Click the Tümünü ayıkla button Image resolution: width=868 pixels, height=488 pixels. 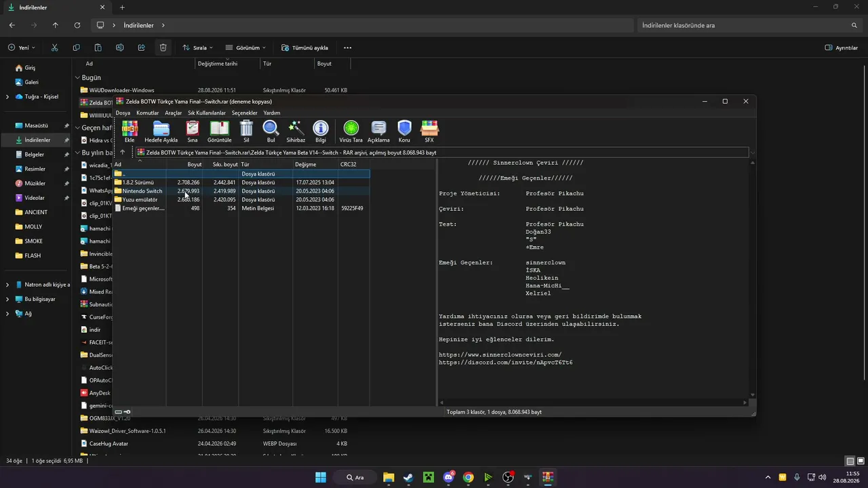point(305,47)
